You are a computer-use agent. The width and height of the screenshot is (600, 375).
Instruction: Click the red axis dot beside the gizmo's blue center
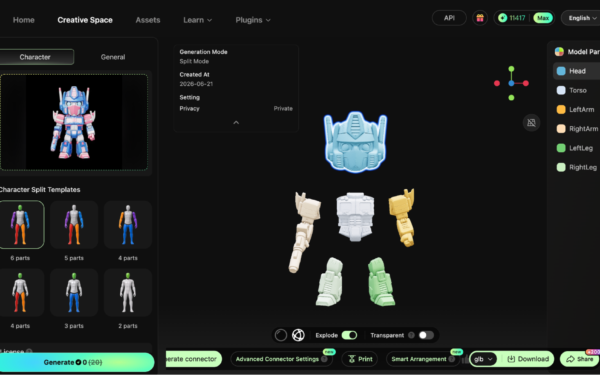526,83
